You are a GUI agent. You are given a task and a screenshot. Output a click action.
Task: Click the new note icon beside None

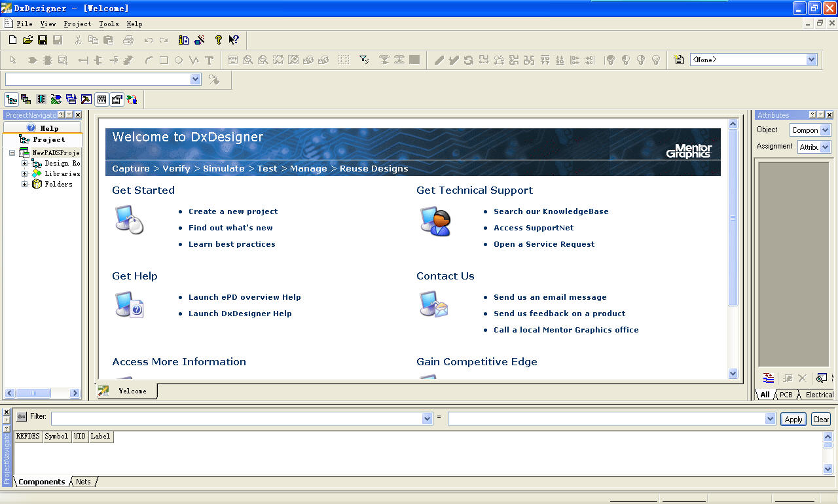(680, 60)
